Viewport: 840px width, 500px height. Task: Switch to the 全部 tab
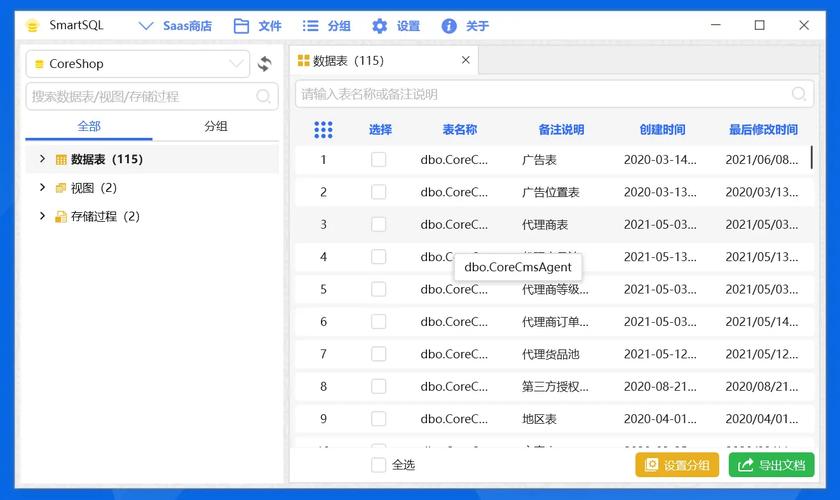point(89,126)
